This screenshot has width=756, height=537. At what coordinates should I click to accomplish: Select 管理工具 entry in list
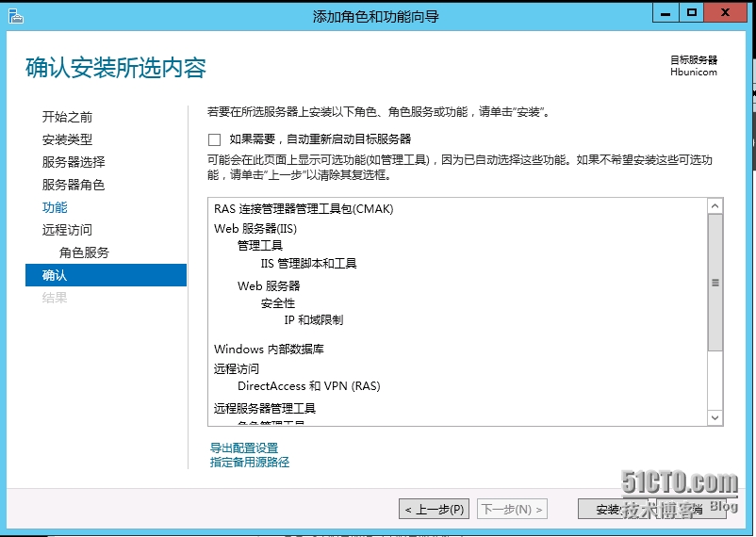click(260, 246)
